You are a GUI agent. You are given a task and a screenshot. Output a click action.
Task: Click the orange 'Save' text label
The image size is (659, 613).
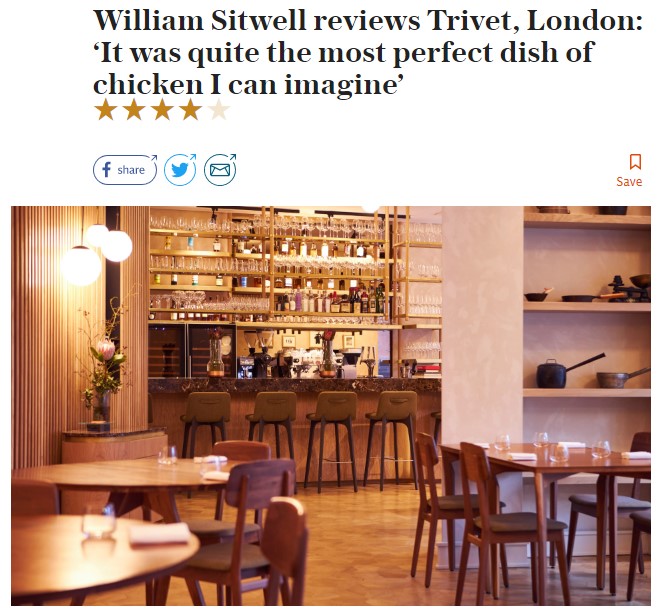point(629,182)
